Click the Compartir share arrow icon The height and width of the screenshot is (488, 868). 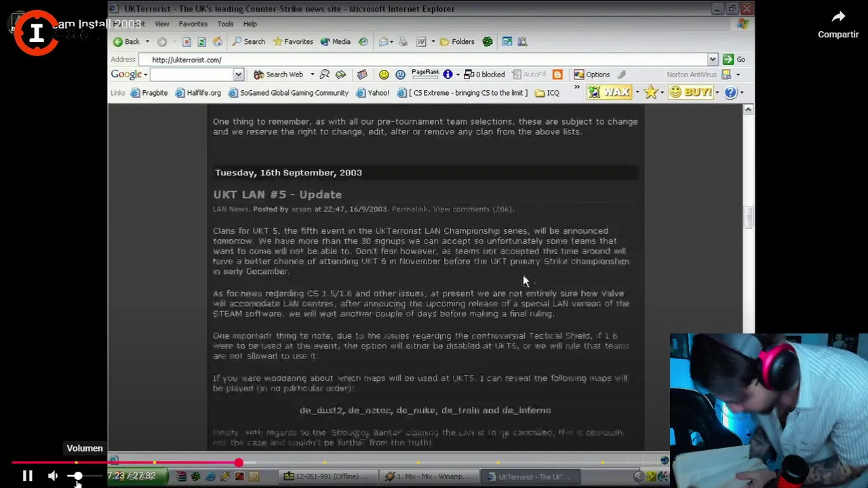pos(838,16)
